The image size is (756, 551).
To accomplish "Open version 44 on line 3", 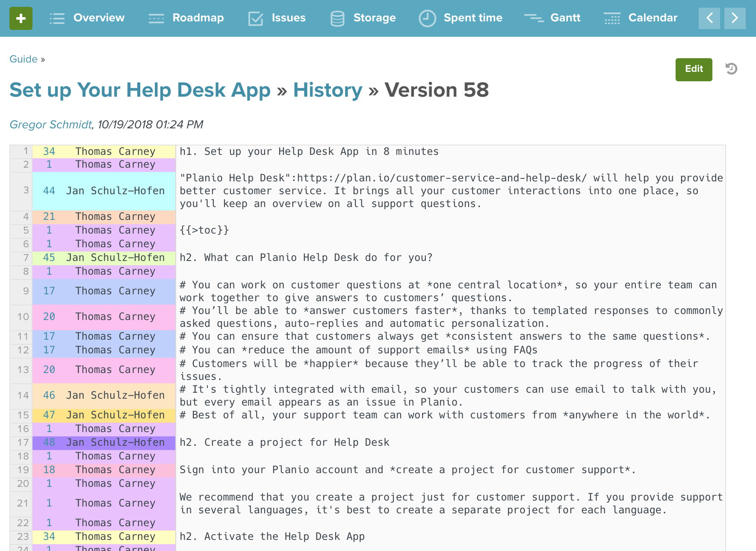I will click(x=49, y=191).
